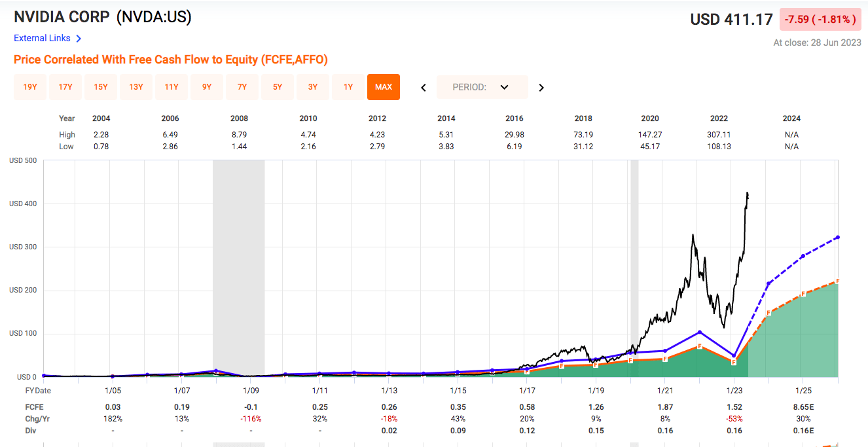
Task: Select the red -53% change value
Action: coord(734,419)
